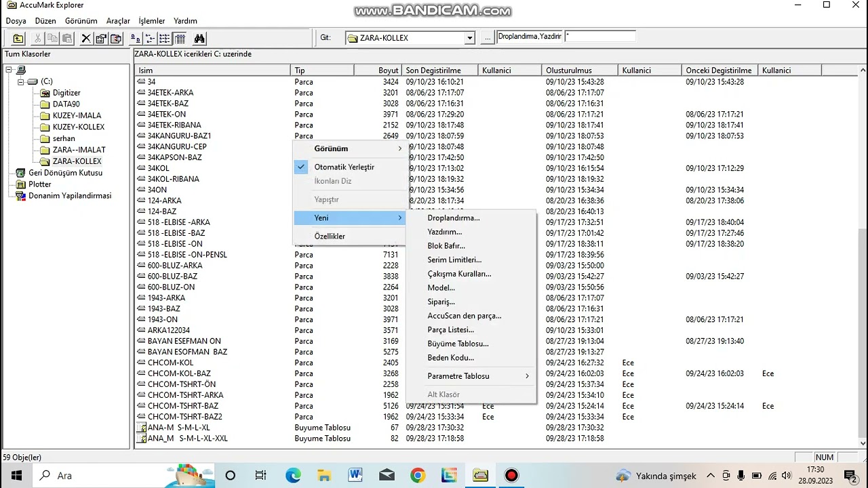This screenshot has width=868, height=488.
Task: Switch to details view
Action: point(180,38)
